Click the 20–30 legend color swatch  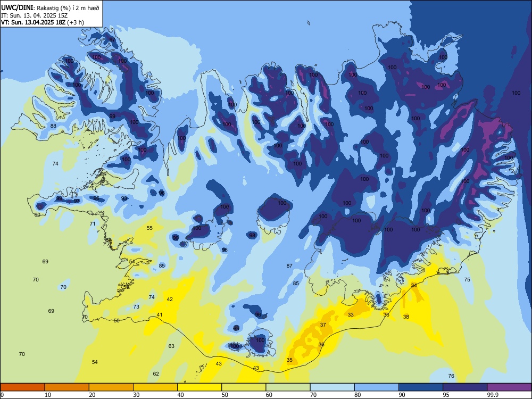coord(111,387)
